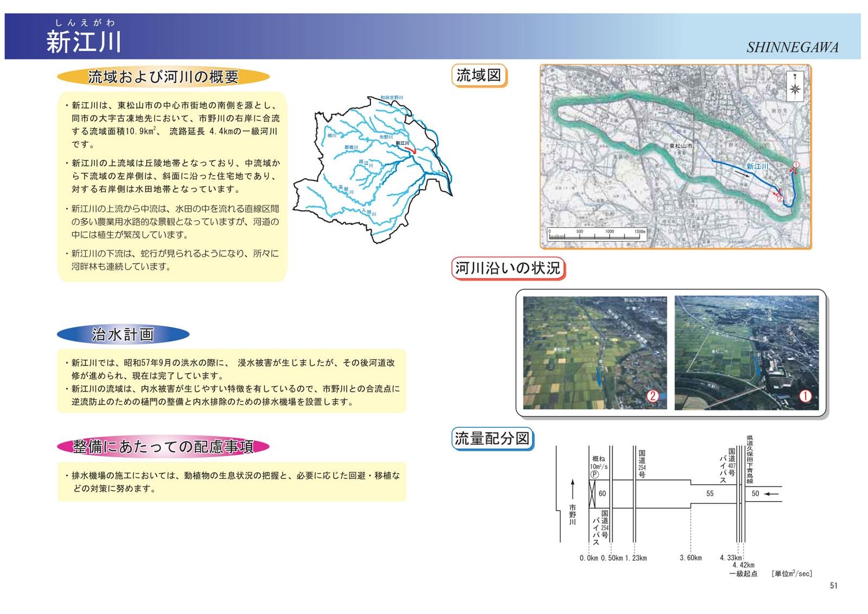Click vertical 市野川 label in flow diagram
The width and height of the screenshot is (868, 614).
coord(572,515)
